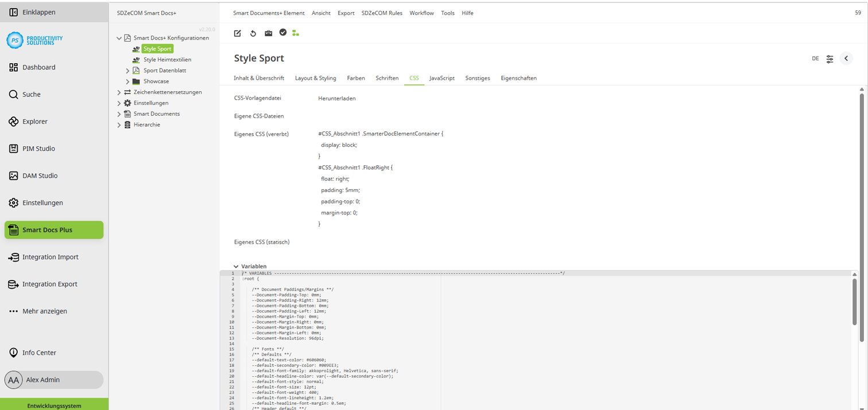Open the Info Center
868x410 pixels.
(x=54, y=353)
